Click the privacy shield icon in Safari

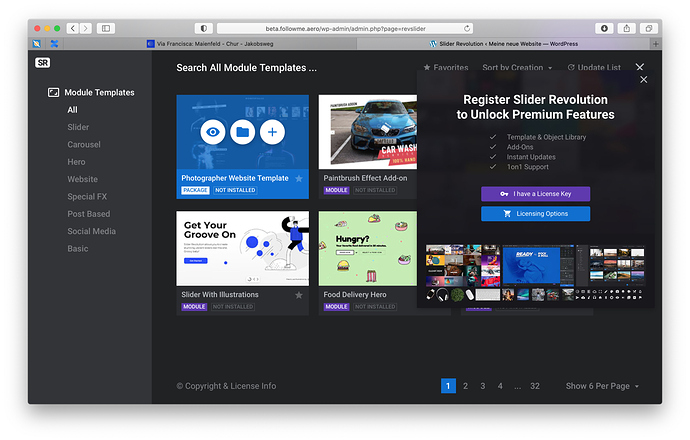point(204,29)
